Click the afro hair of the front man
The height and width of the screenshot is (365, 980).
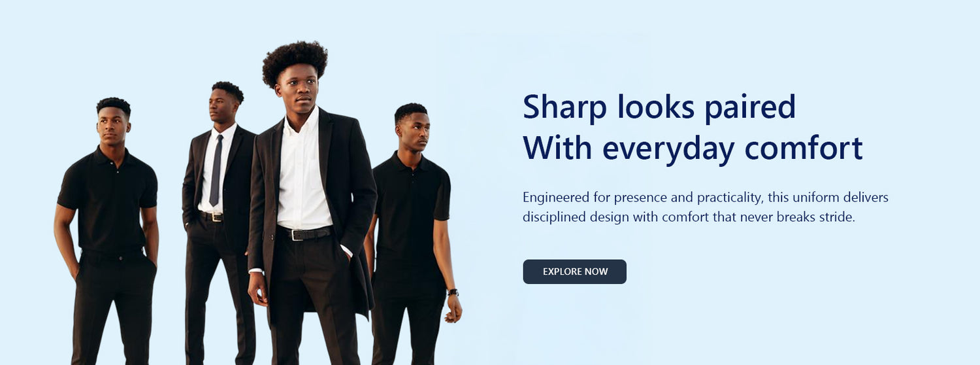click(295, 62)
